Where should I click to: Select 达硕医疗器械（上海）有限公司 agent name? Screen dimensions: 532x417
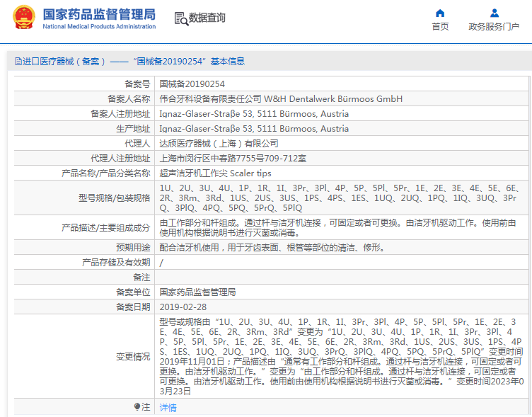pos(219,144)
